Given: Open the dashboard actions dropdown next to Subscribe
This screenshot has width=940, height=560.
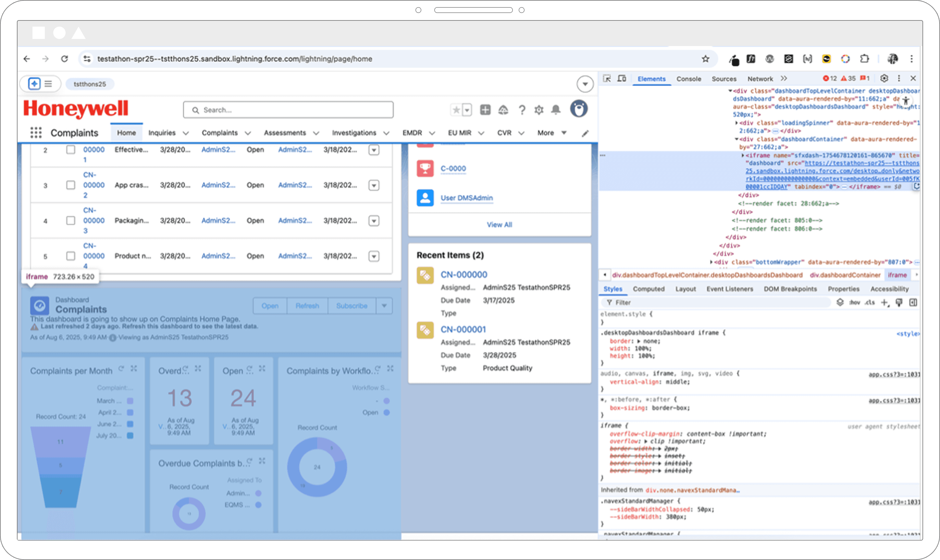Looking at the screenshot, I should 384,306.
